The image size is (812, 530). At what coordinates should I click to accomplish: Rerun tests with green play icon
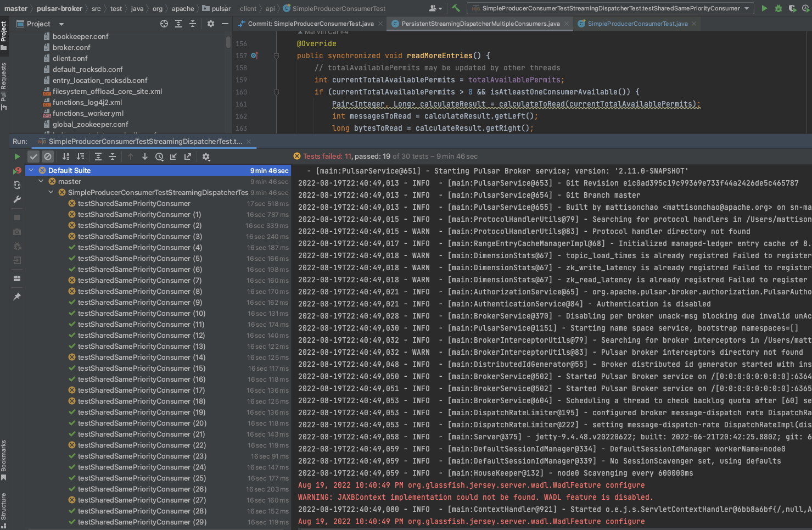coord(17,157)
